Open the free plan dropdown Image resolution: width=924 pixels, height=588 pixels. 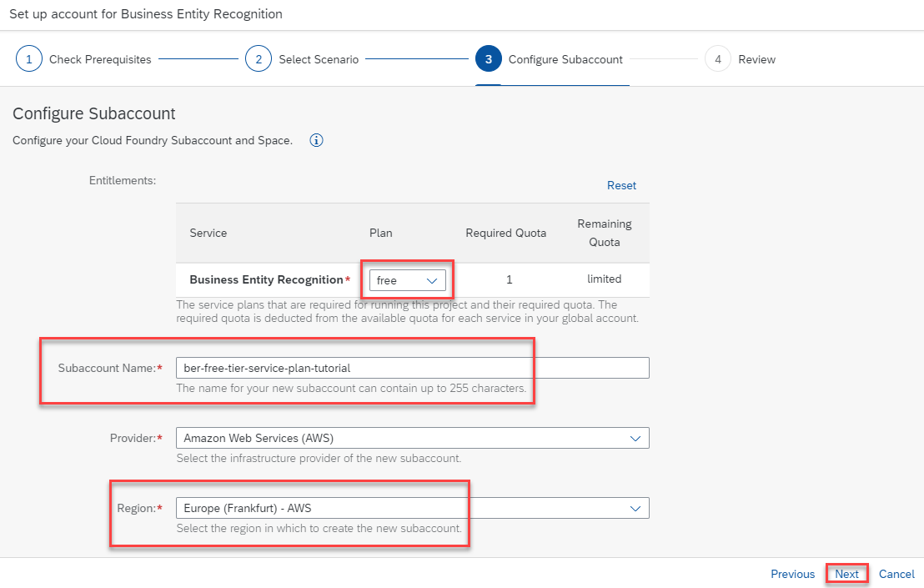408,280
